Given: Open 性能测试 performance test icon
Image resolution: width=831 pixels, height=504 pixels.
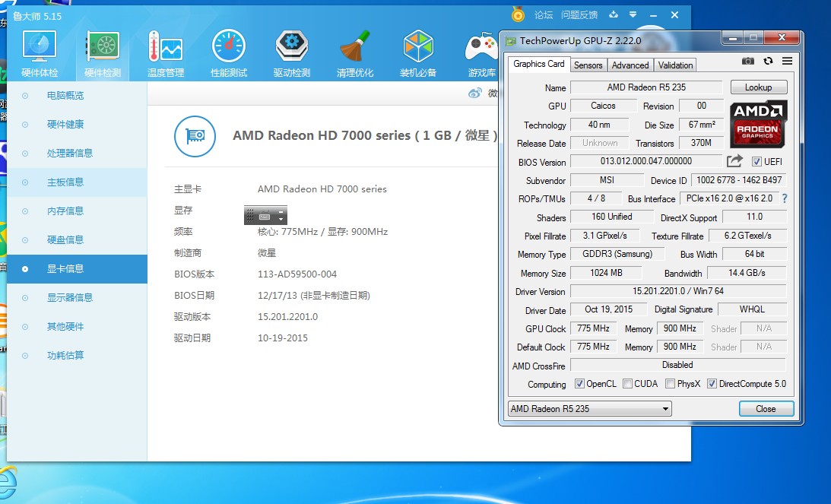Looking at the screenshot, I should pos(228,54).
